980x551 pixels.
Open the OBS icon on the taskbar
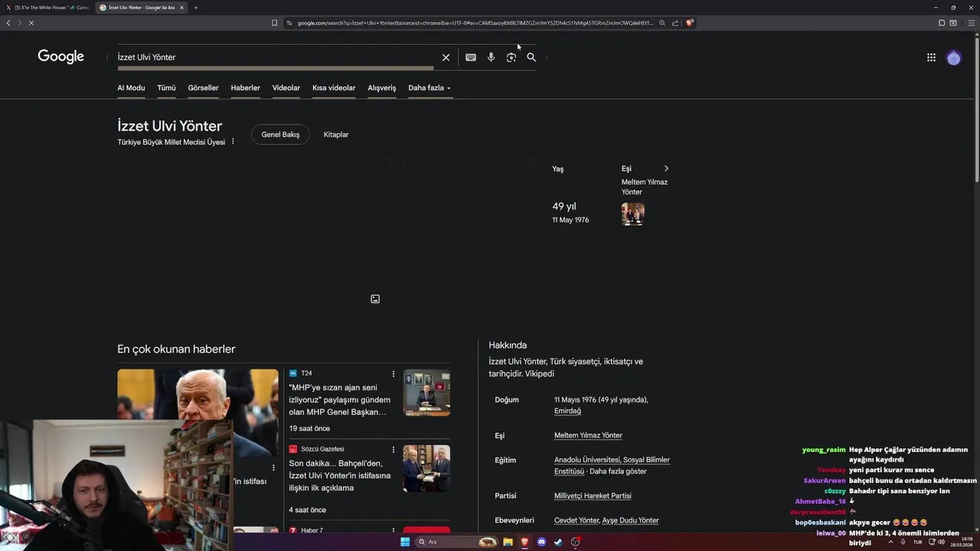pyautogui.click(x=575, y=542)
